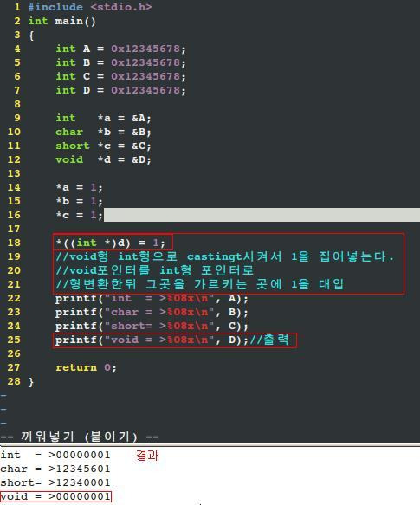Click 'int main()' on line 2
This screenshot has height=505, width=420.
point(61,22)
